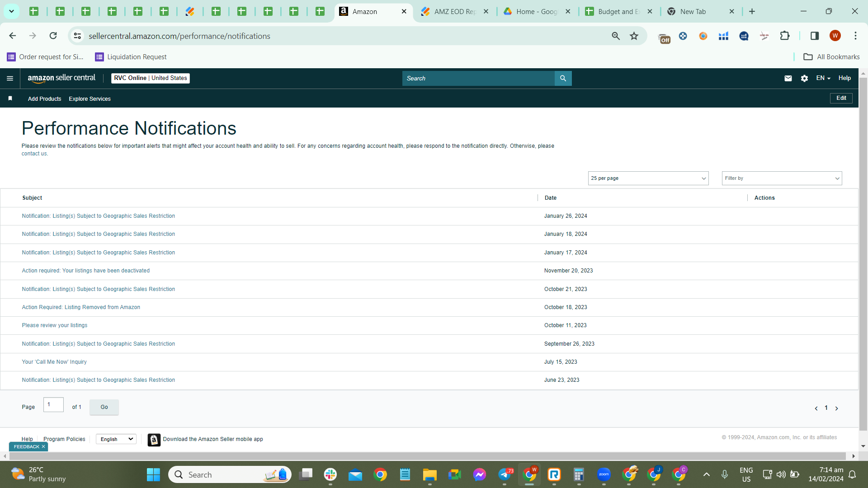The image size is (868, 488).
Task: Open 'Action Required: Listing Removed from Amazon'
Action: tap(81, 307)
